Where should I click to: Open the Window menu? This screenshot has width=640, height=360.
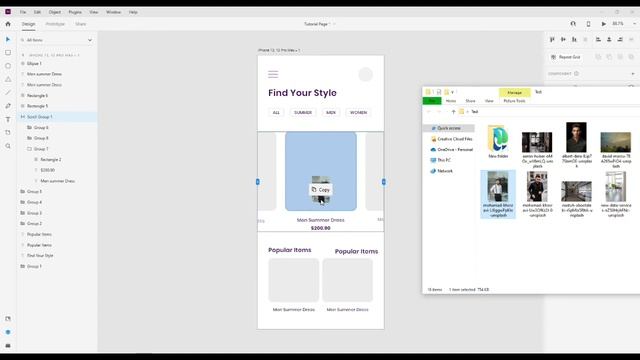coord(113,12)
